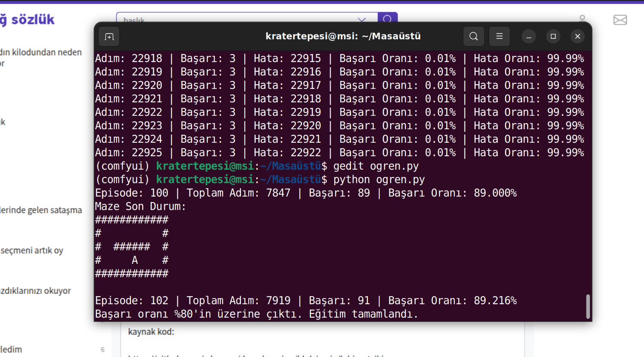
Task: Open the 'kilodundan neden' sidebar topic
Action: pyautogui.click(x=40, y=53)
